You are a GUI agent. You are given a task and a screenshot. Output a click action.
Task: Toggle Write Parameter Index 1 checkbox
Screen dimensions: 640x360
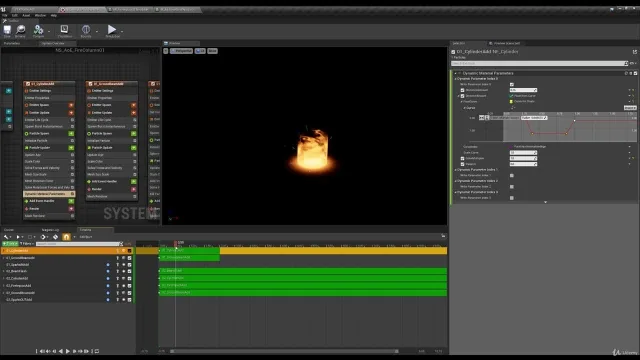pyautogui.click(x=512, y=176)
